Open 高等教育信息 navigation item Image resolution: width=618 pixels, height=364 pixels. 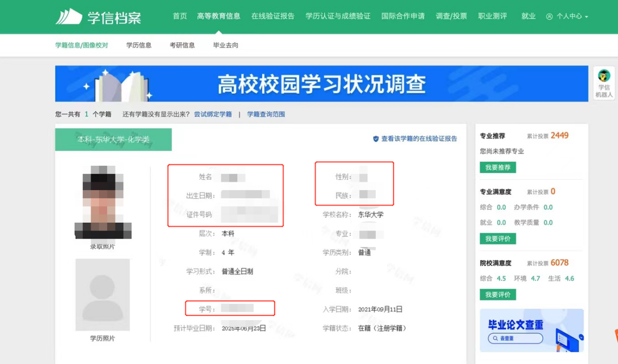pos(218,16)
